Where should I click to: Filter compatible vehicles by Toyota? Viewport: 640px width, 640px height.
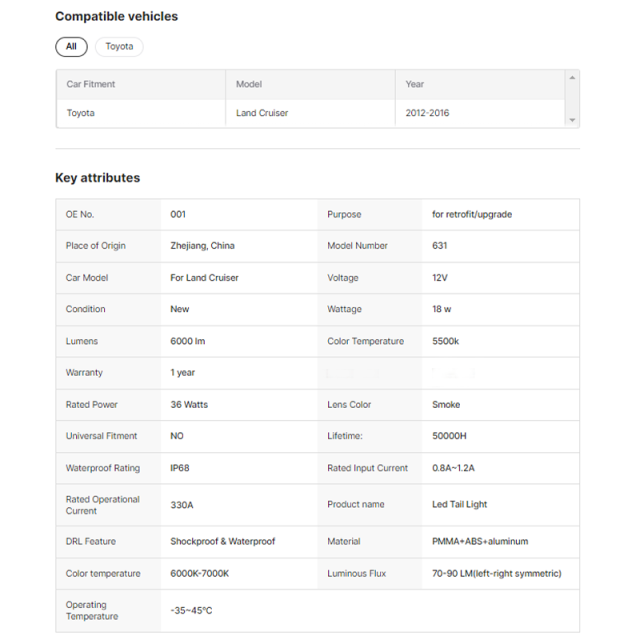click(119, 46)
